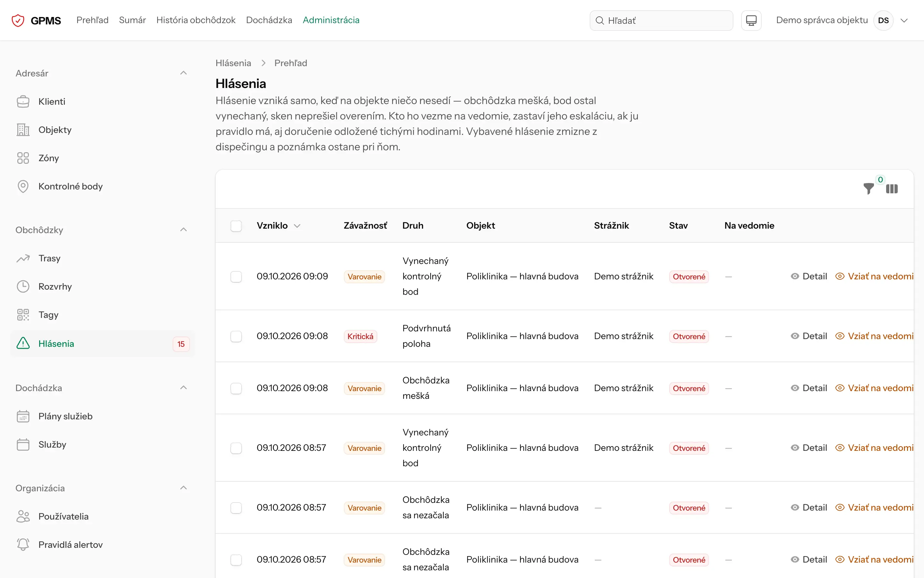Open the column visibility icon
924x578 pixels.
tap(892, 189)
